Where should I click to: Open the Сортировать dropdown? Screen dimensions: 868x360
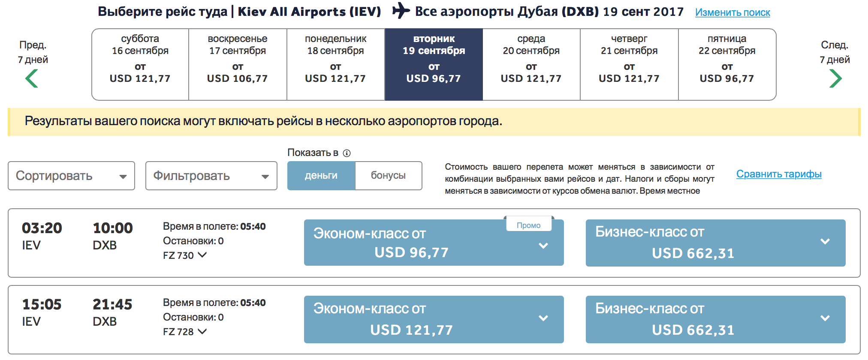coord(71,176)
